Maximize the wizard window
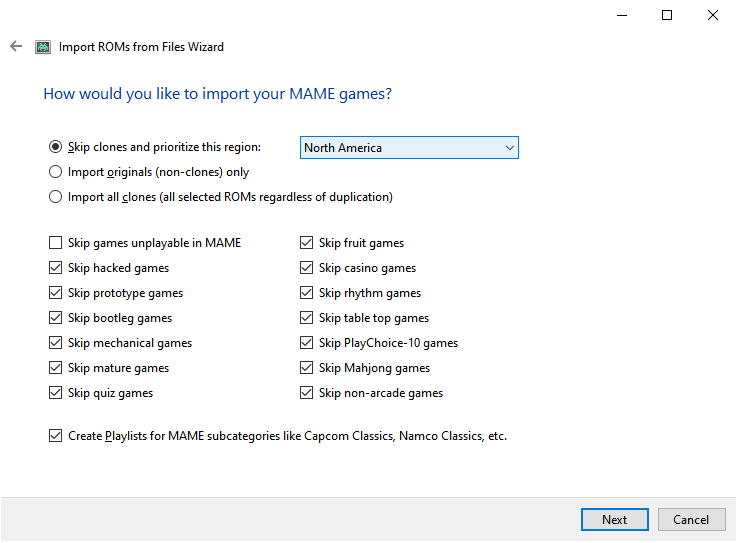 (x=666, y=15)
